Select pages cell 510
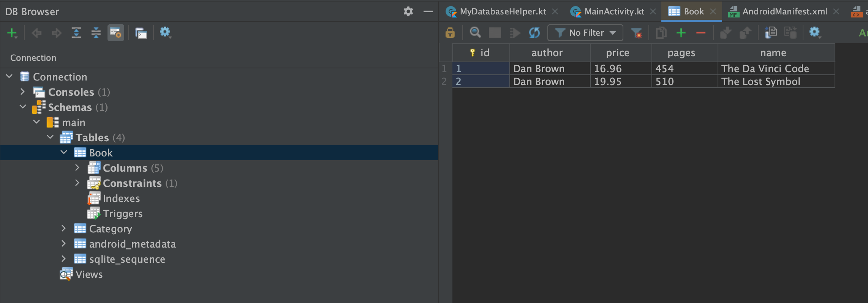Screen dimensions: 868x303 click(685, 82)
